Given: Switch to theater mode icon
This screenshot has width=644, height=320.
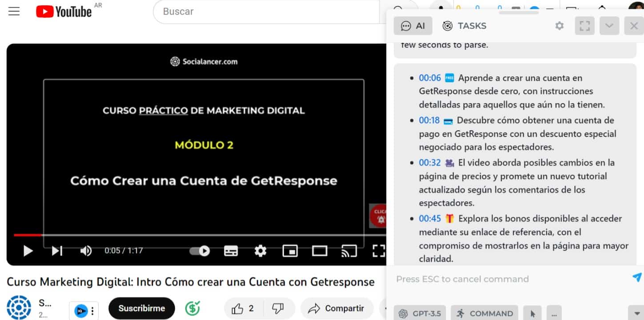Looking at the screenshot, I should pyautogui.click(x=320, y=251).
